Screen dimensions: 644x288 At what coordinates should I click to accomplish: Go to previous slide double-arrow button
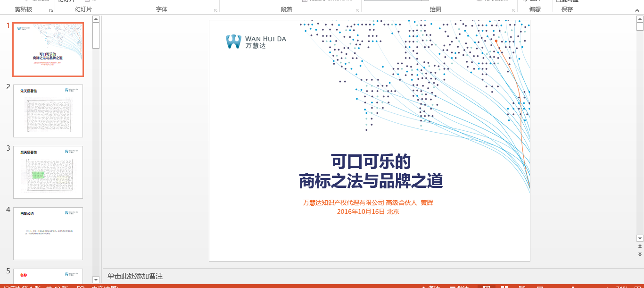click(640, 246)
